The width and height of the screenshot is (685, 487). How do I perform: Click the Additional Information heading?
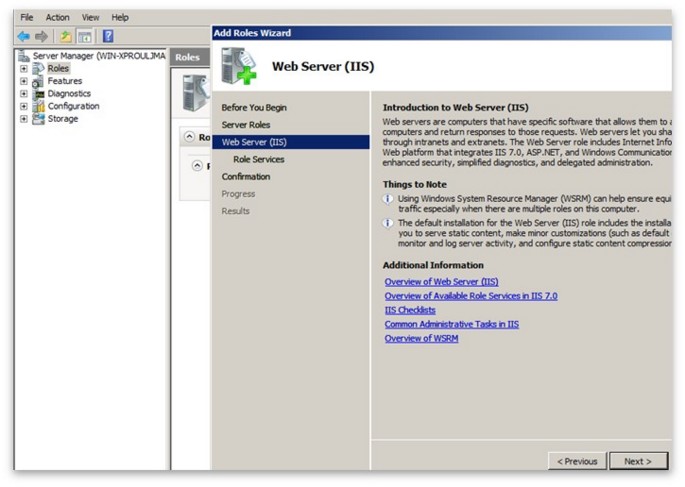[x=433, y=265]
